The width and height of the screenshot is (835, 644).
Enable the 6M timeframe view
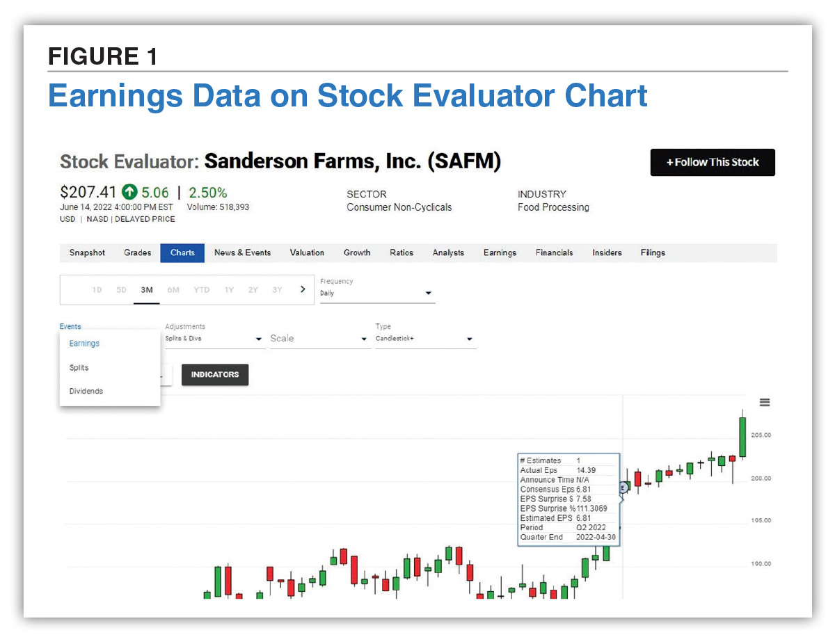pyautogui.click(x=173, y=289)
